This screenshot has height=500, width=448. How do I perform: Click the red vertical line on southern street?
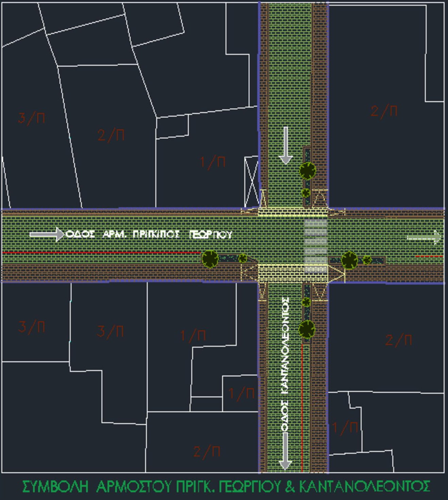pos(302,408)
